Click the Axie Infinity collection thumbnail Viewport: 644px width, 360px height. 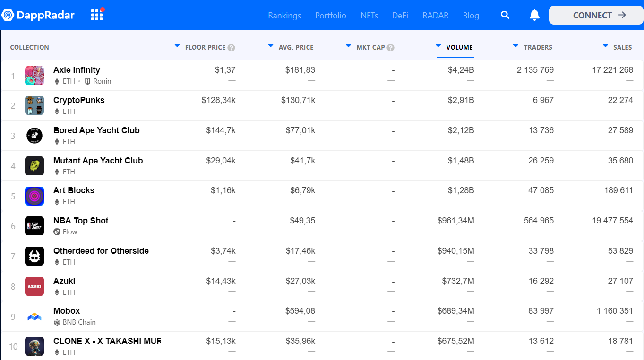pos(34,76)
